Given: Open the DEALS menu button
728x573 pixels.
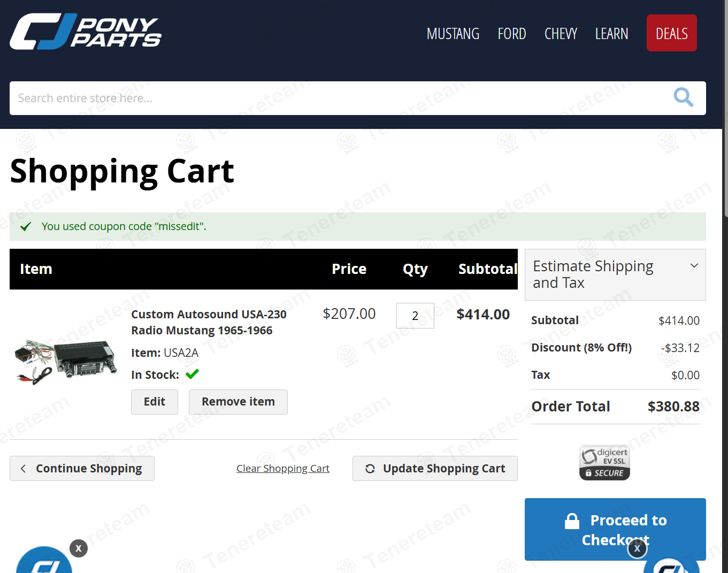Looking at the screenshot, I should click(x=672, y=33).
